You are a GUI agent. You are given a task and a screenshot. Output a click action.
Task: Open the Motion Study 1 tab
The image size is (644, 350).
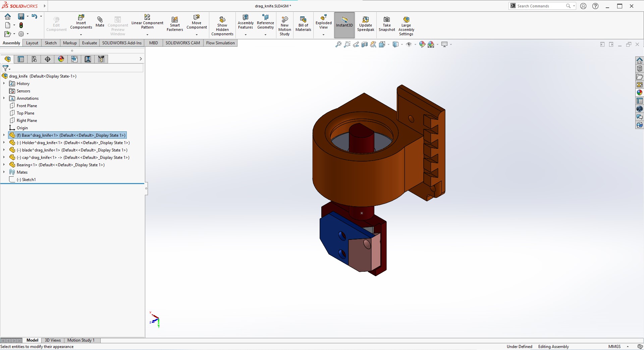81,340
